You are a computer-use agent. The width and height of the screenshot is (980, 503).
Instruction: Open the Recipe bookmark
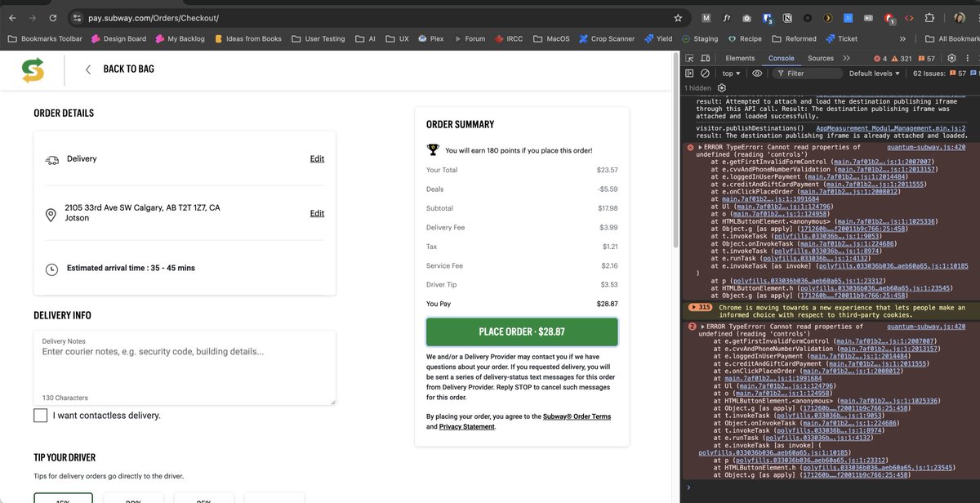tap(744, 38)
